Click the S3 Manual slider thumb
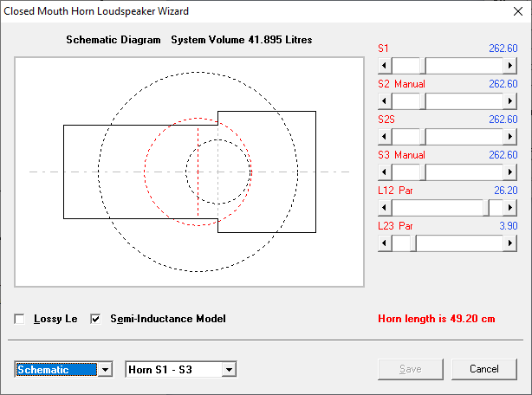This screenshot has height=395, width=532. pos(423,172)
